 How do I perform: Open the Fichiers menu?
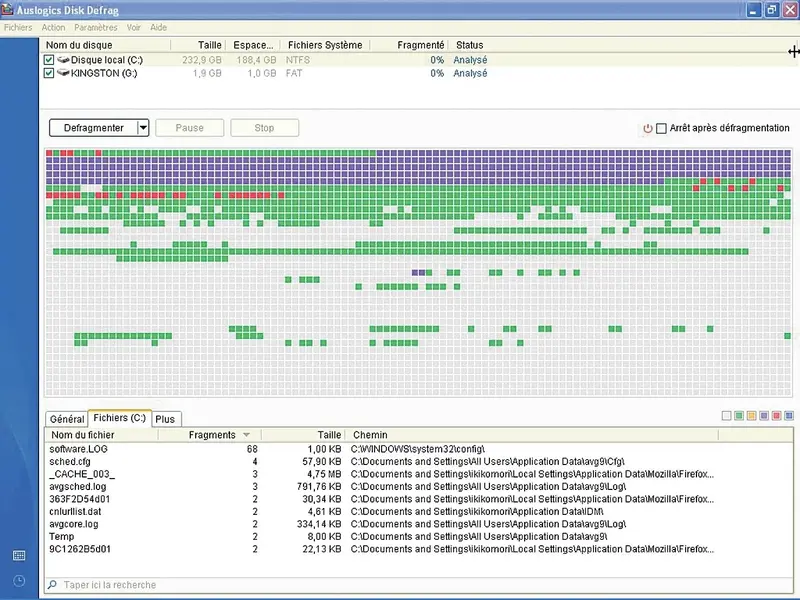[18, 28]
